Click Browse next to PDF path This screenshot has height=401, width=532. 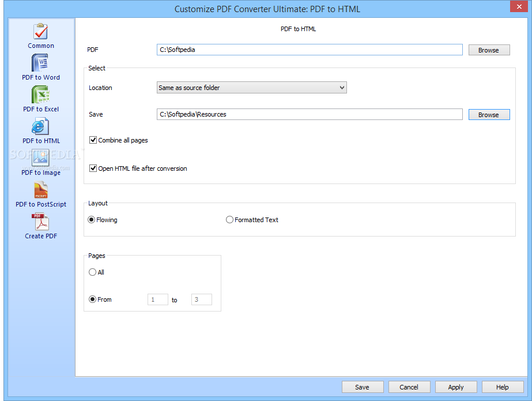(x=489, y=50)
